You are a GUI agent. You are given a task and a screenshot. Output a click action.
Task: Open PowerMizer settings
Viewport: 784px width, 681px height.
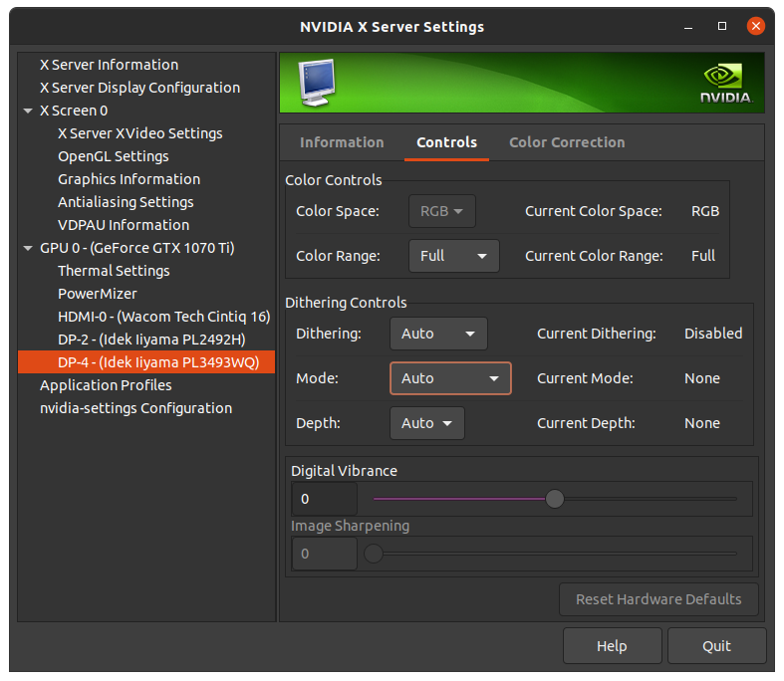tap(98, 294)
